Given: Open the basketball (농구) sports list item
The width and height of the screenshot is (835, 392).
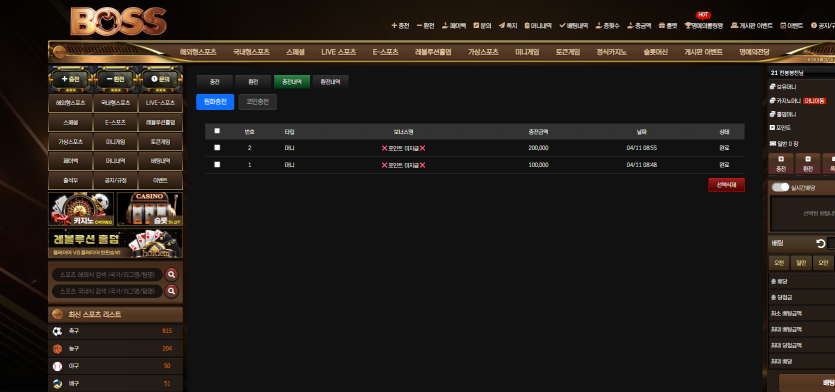Looking at the screenshot, I should (x=116, y=349).
